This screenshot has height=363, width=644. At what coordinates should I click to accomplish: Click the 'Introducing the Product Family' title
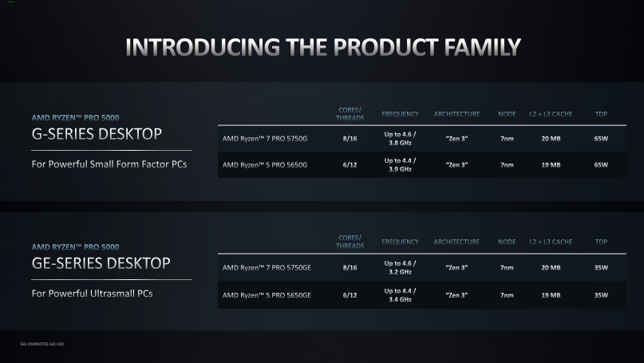pyautogui.click(x=323, y=47)
